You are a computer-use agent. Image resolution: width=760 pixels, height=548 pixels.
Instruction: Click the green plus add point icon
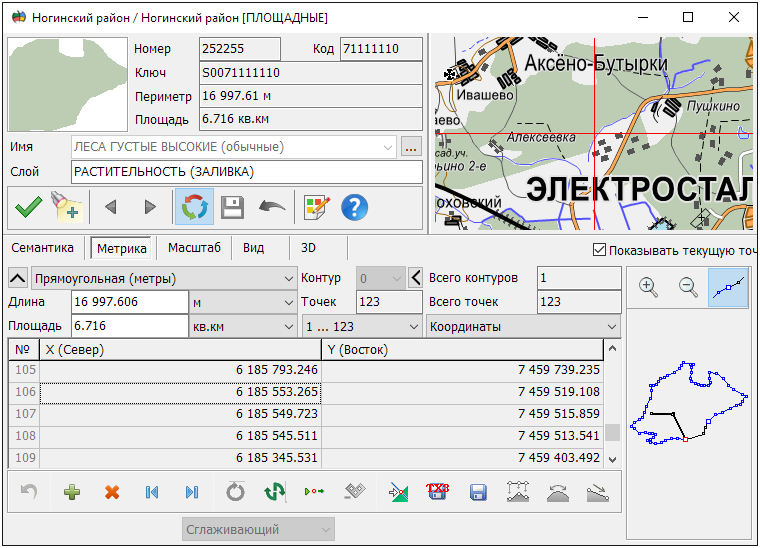point(71,492)
